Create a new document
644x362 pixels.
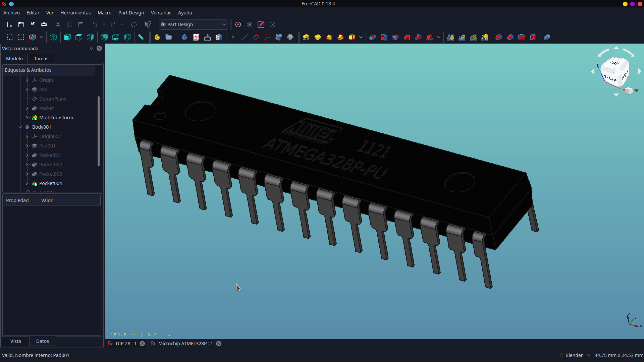click(10, 24)
